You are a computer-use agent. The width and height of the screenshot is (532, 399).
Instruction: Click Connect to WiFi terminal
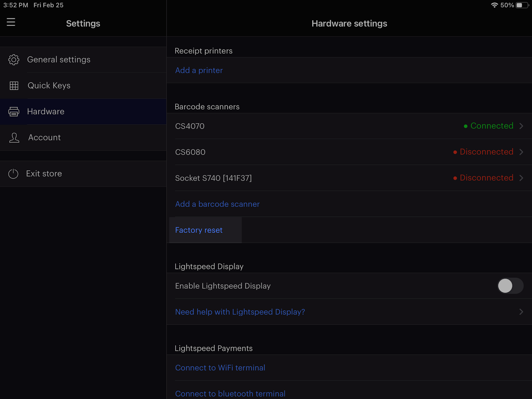[x=220, y=368]
